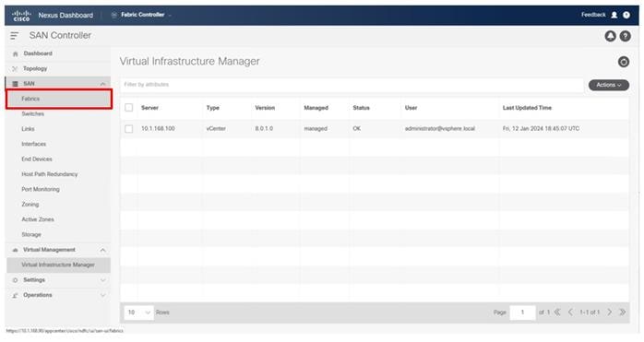Open the Zoning menu item
This screenshot has width=644, height=342.
30,204
